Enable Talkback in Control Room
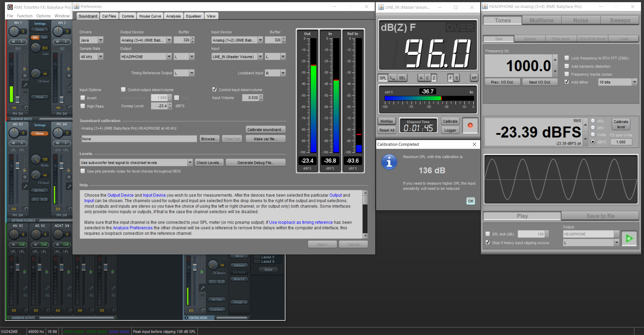 click(x=239, y=265)
